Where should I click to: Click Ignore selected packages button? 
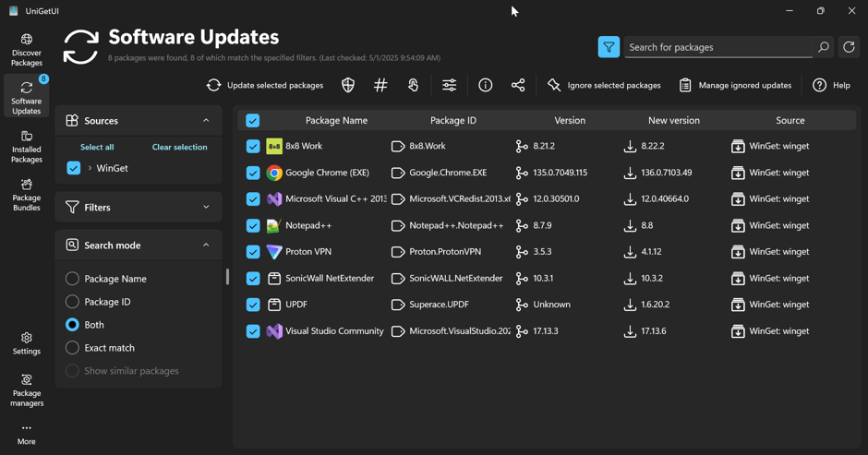coord(604,85)
